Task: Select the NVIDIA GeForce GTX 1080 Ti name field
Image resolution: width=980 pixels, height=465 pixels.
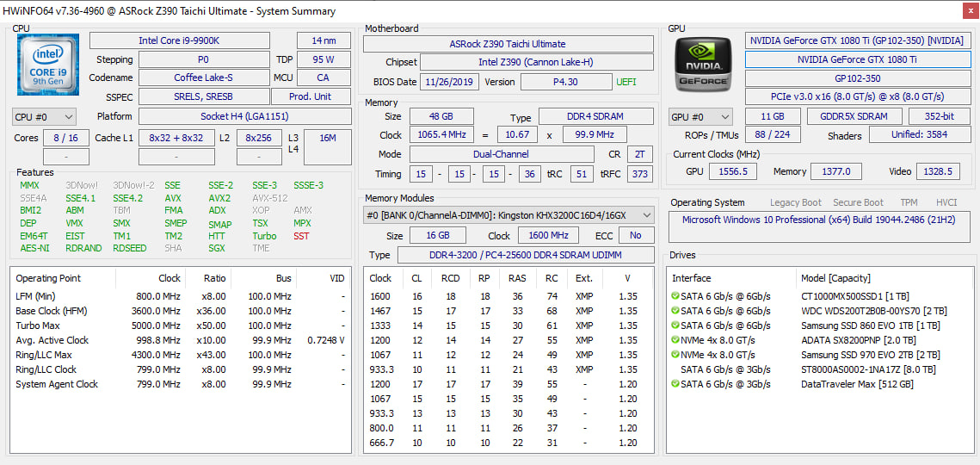Action: [856, 59]
